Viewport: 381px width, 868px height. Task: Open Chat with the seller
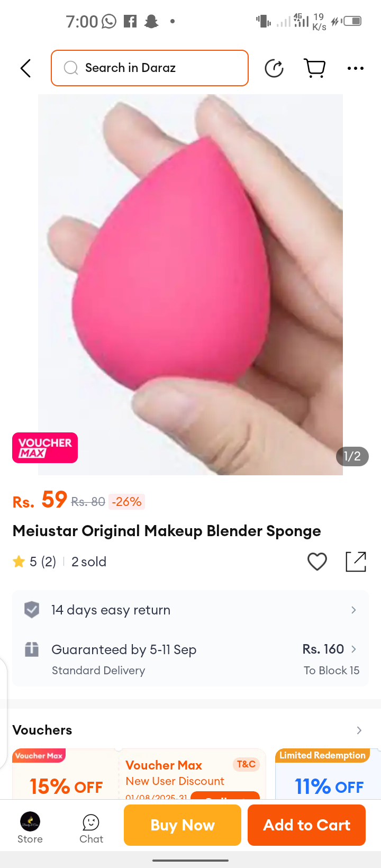[91, 829]
